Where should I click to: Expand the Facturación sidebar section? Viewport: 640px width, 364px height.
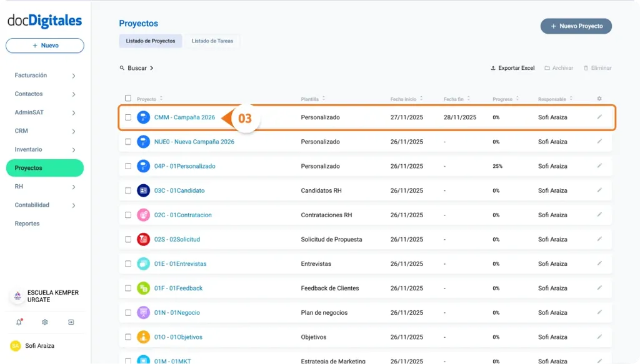point(44,75)
